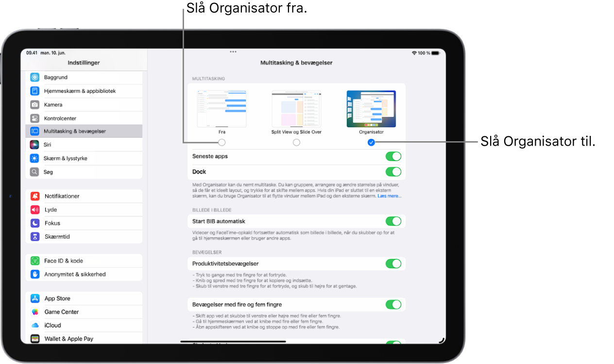
Task: Tap the Multitasking & bevægelser sidebar icon
Action: 34,131
